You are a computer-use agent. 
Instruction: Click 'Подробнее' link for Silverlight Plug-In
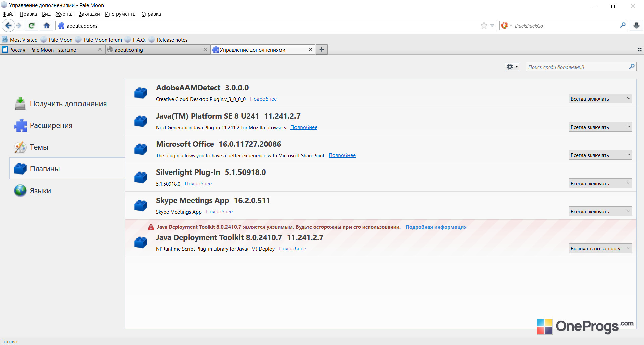(x=198, y=184)
